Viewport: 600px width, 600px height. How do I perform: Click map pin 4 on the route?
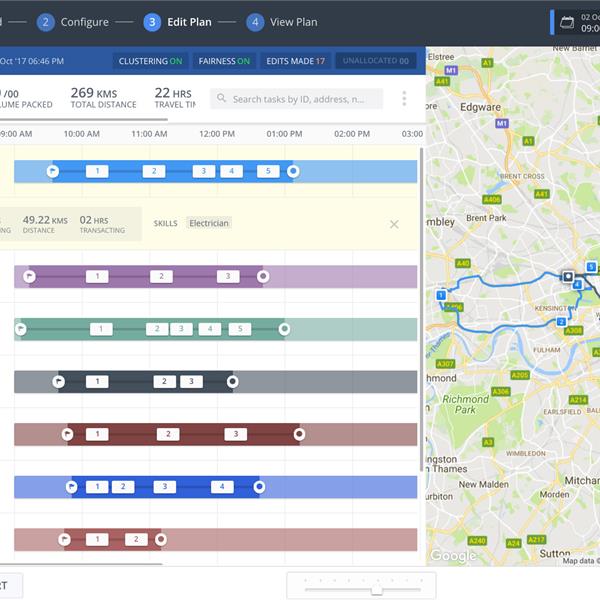pyautogui.click(x=577, y=285)
